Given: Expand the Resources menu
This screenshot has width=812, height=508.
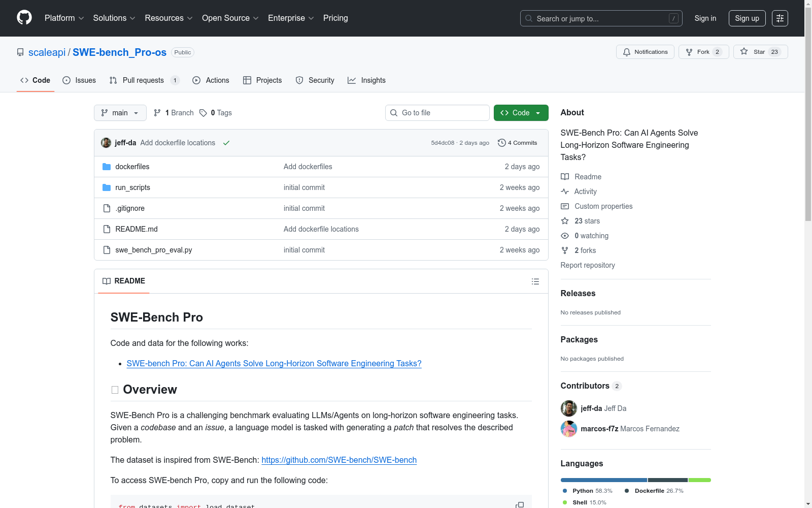Looking at the screenshot, I should pos(168,18).
